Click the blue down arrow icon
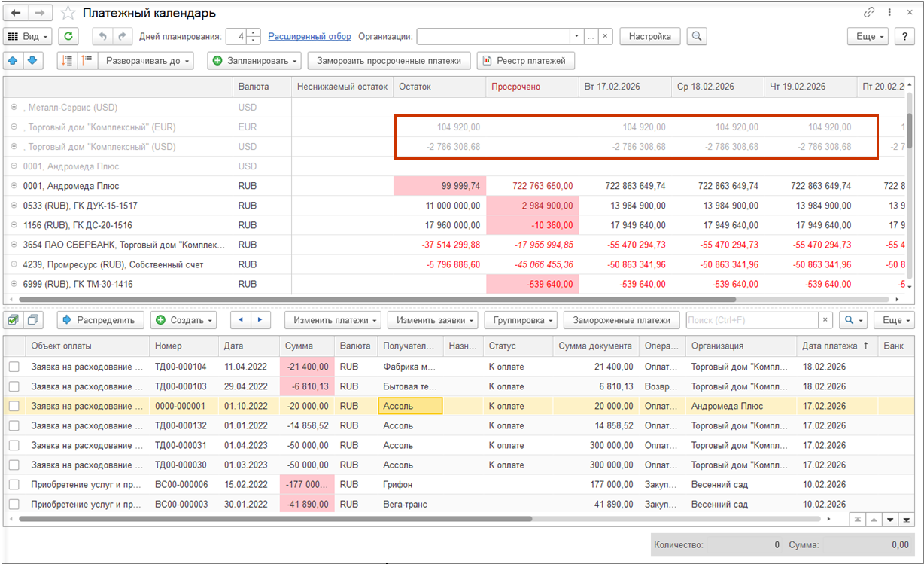924x564 pixels. (x=32, y=60)
